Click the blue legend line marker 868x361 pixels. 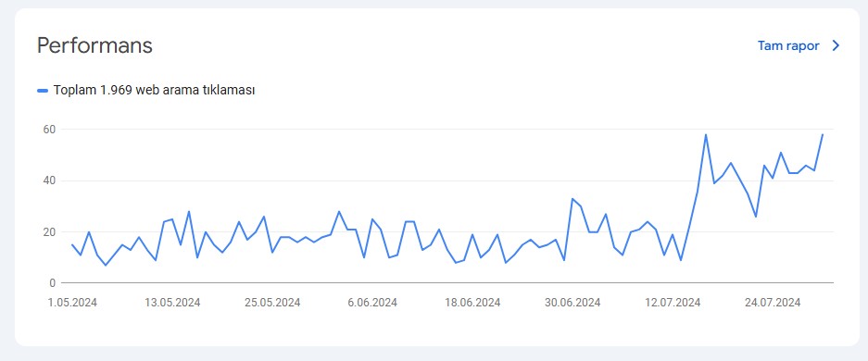tap(43, 91)
